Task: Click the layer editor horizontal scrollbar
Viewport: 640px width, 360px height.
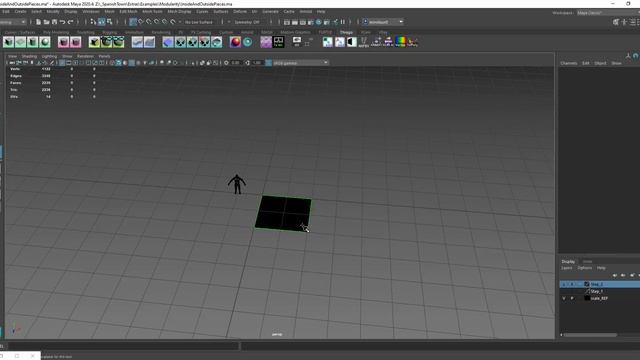Action: click(x=590, y=335)
